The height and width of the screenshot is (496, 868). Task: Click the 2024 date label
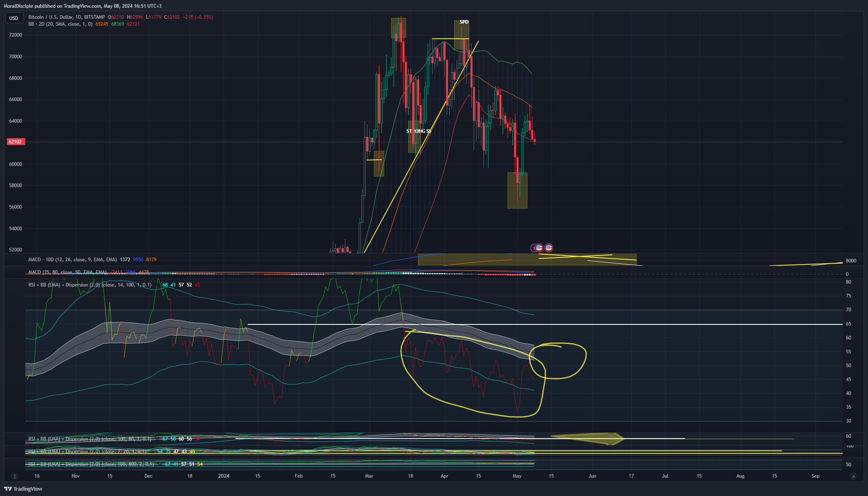[x=224, y=476]
